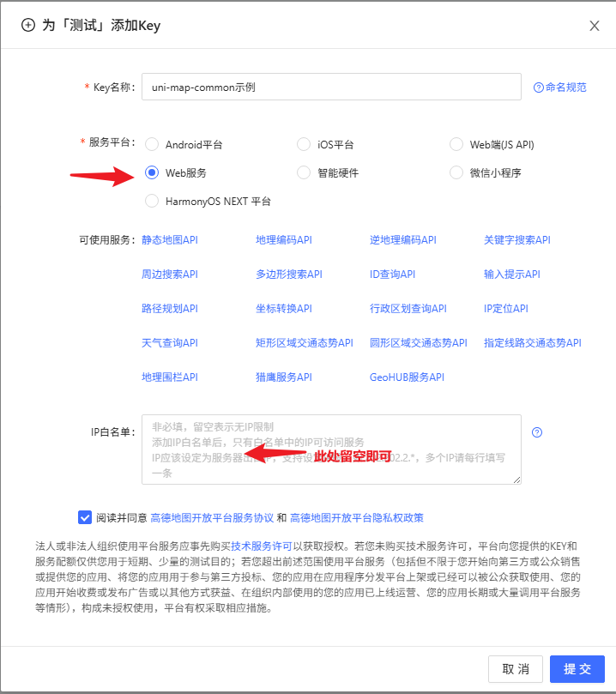Uncheck the 阅读并同意 agreement checkbox
The width and height of the screenshot is (616, 694).
85,517
